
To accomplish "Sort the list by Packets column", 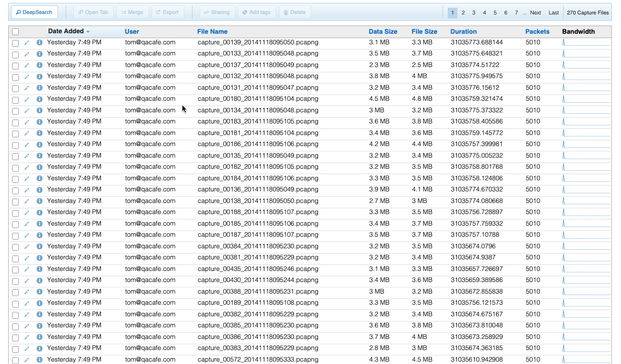I will [537, 32].
